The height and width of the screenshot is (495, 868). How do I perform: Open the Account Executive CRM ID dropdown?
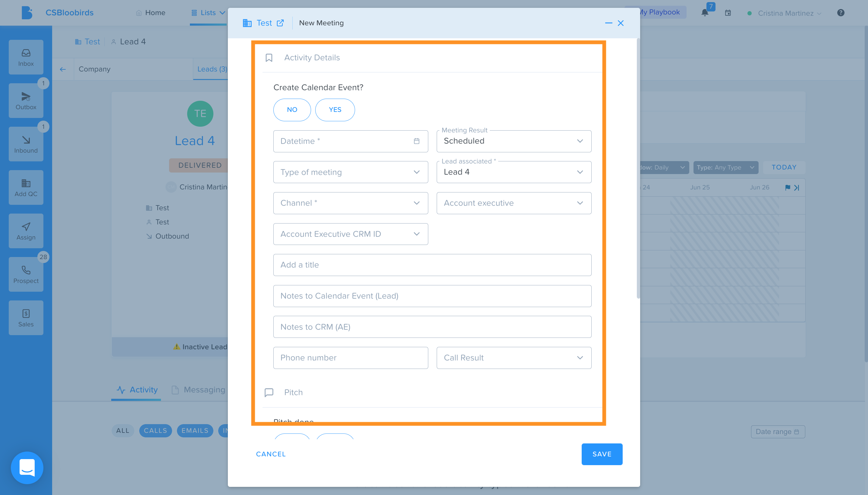pyautogui.click(x=351, y=234)
